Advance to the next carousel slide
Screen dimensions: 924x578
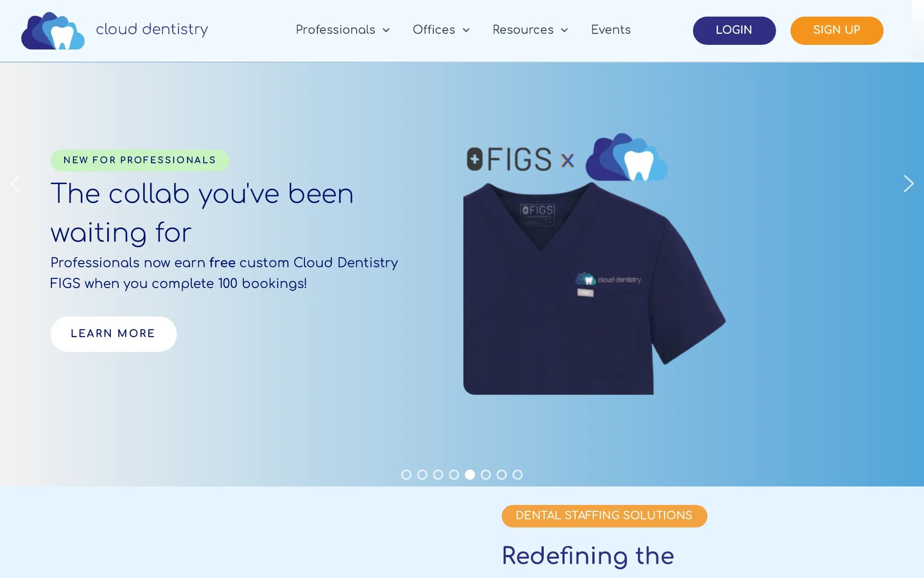[908, 184]
